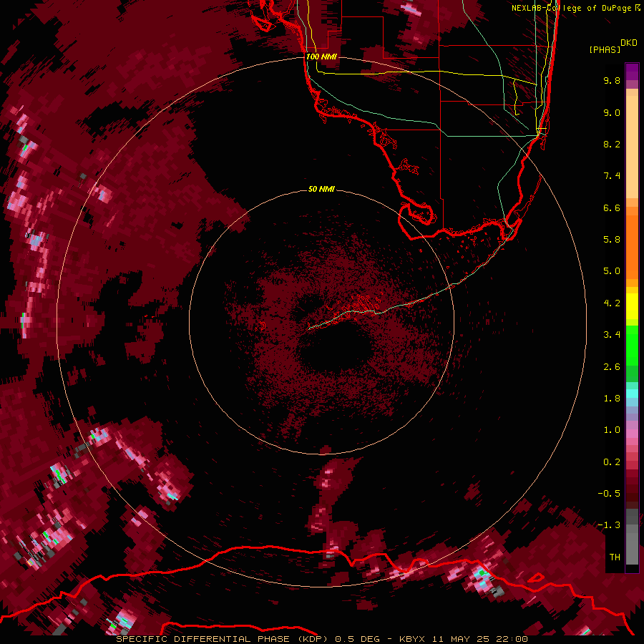Click the TH threshold label
Viewport: 644px width, 644px height.
tap(615, 557)
